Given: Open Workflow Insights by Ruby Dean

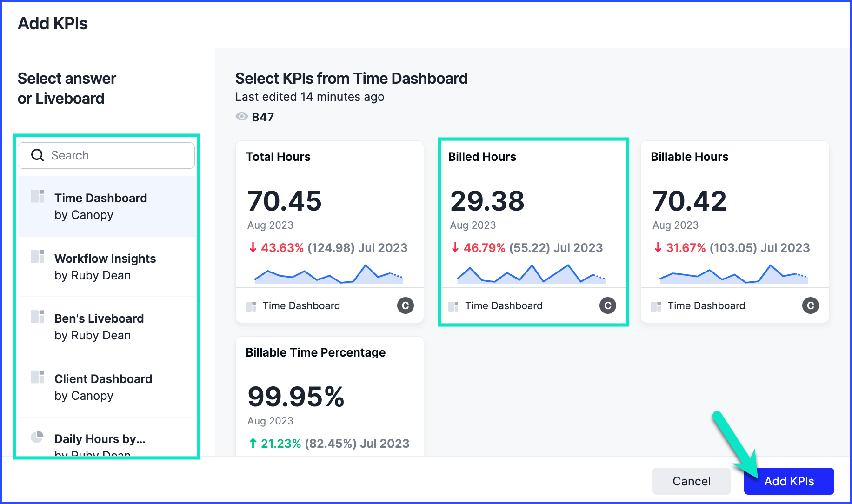Looking at the screenshot, I should [x=106, y=267].
